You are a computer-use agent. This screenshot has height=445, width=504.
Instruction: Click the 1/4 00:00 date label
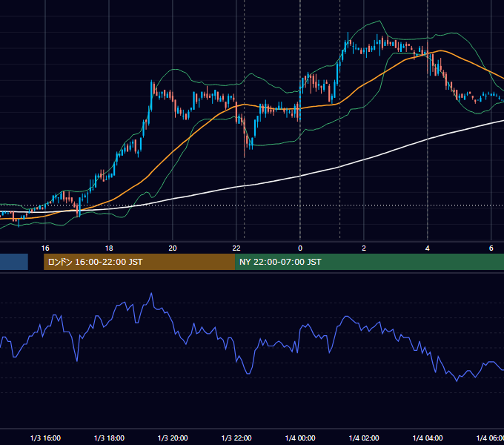[300, 438]
